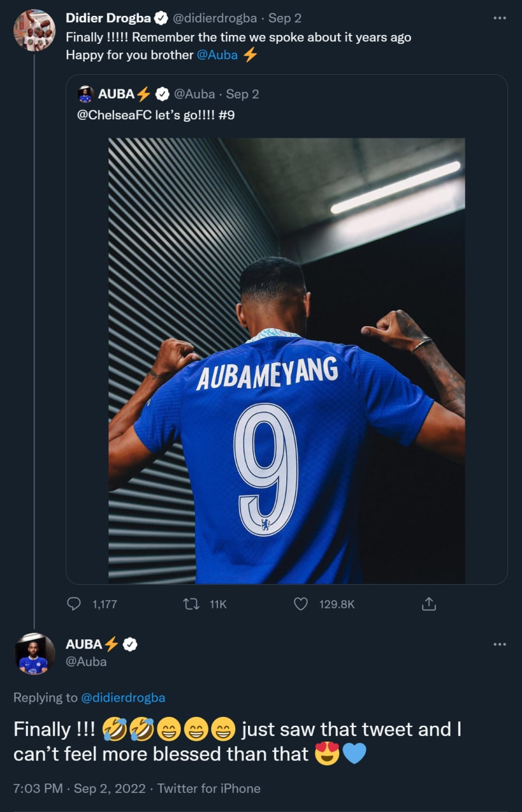Click Didier Drogba display name
Image resolution: width=522 pixels, height=812 pixels.
pos(108,19)
